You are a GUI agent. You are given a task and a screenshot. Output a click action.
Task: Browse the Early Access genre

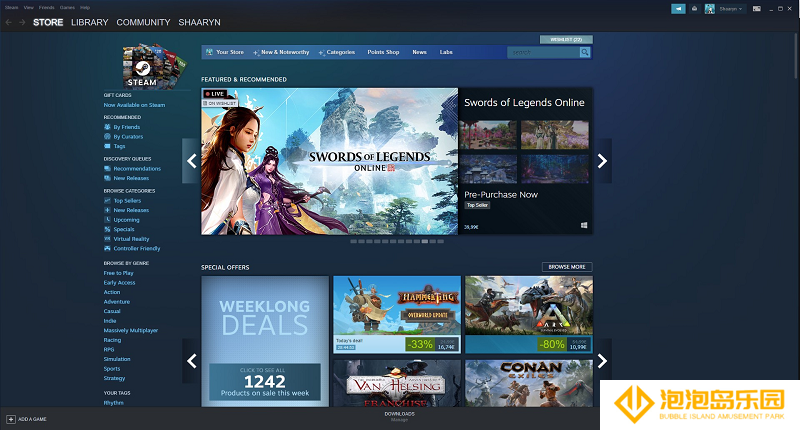tap(119, 283)
